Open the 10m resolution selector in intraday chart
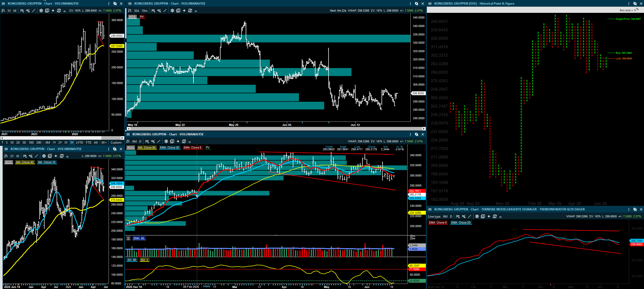Viewport: 644px width, 289px height. point(145,11)
